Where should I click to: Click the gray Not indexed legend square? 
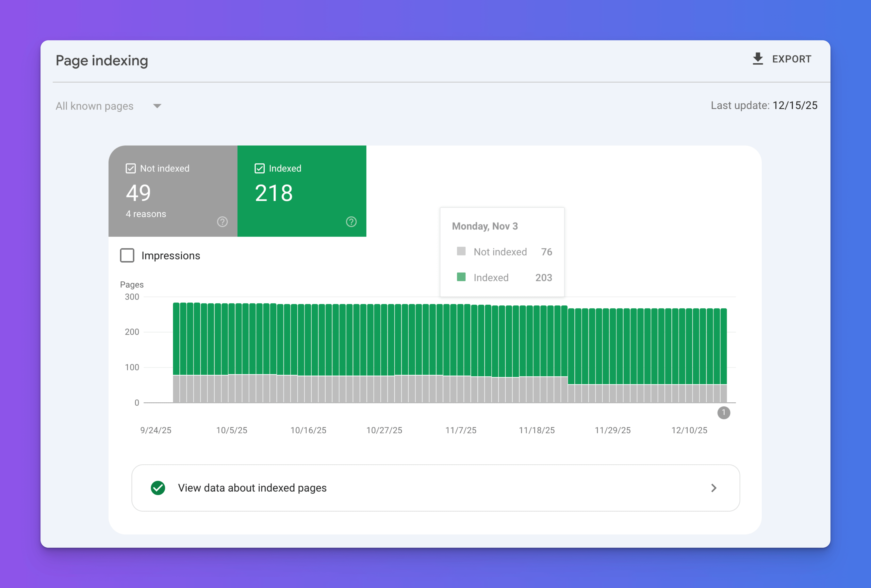click(x=461, y=251)
